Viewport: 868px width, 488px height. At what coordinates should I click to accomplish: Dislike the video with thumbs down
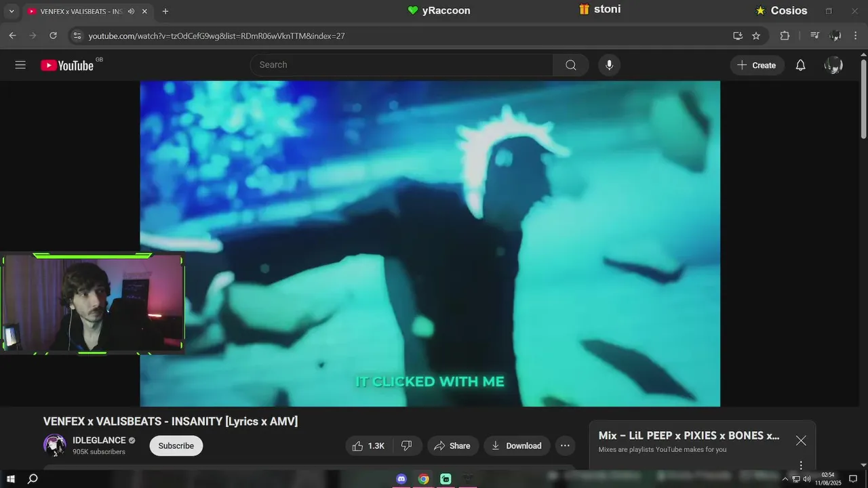click(407, 445)
